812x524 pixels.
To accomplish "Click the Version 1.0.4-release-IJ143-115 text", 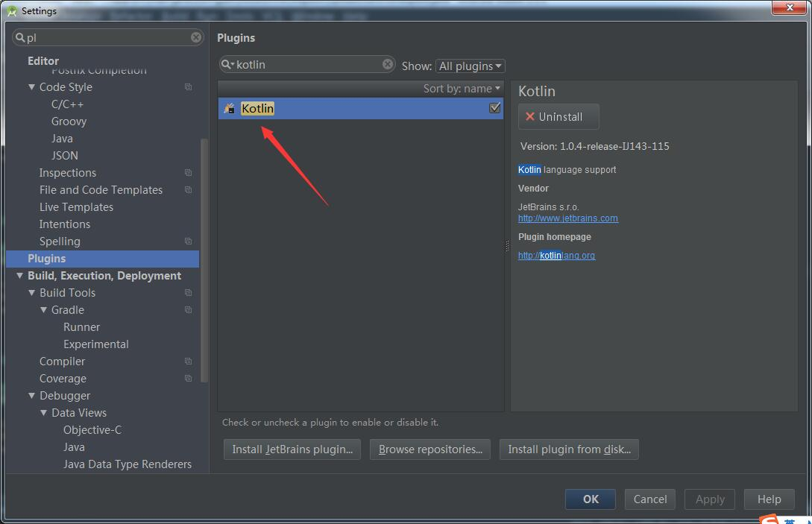I will [594, 146].
